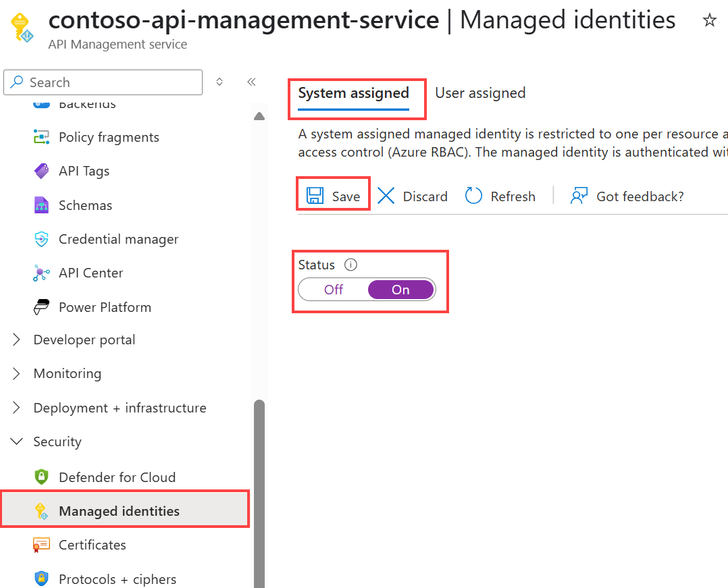
Task: Click inside the Search box
Action: point(103,82)
